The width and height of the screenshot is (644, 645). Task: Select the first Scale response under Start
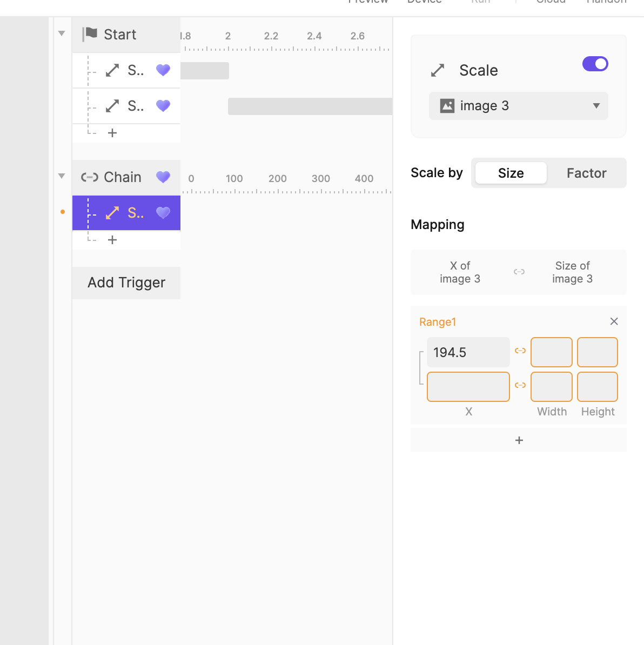(135, 70)
